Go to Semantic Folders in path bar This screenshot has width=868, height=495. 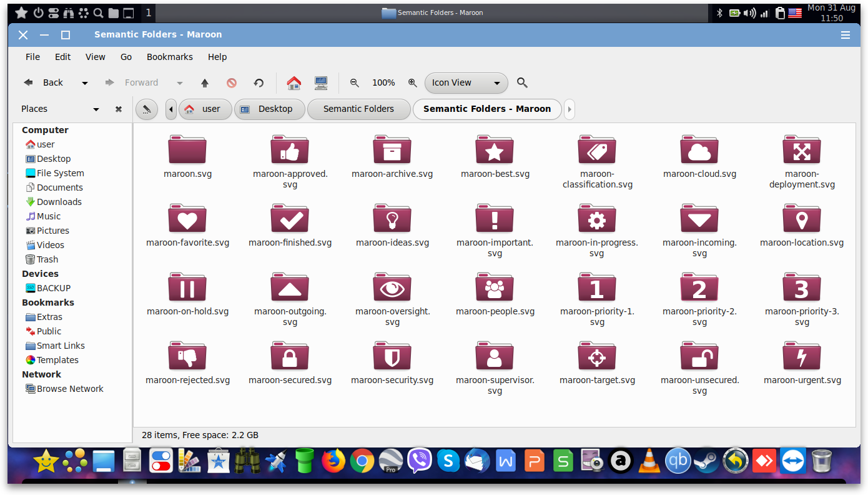(x=359, y=109)
